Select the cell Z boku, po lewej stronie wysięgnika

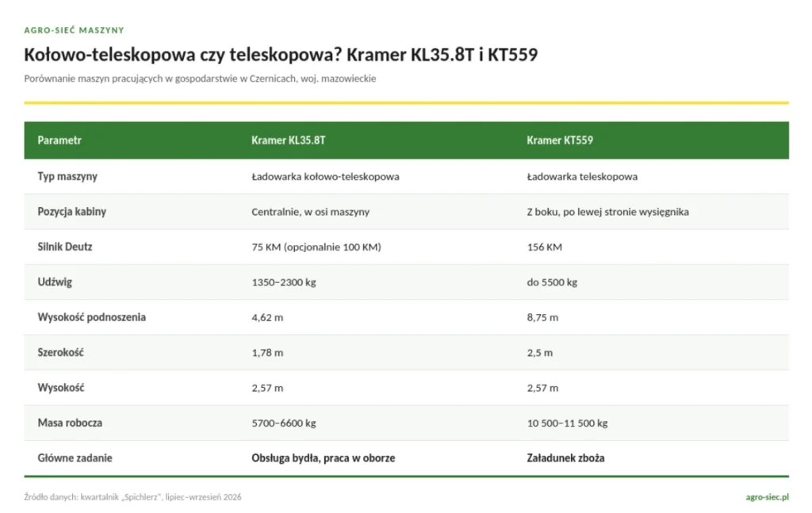click(608, 212)
